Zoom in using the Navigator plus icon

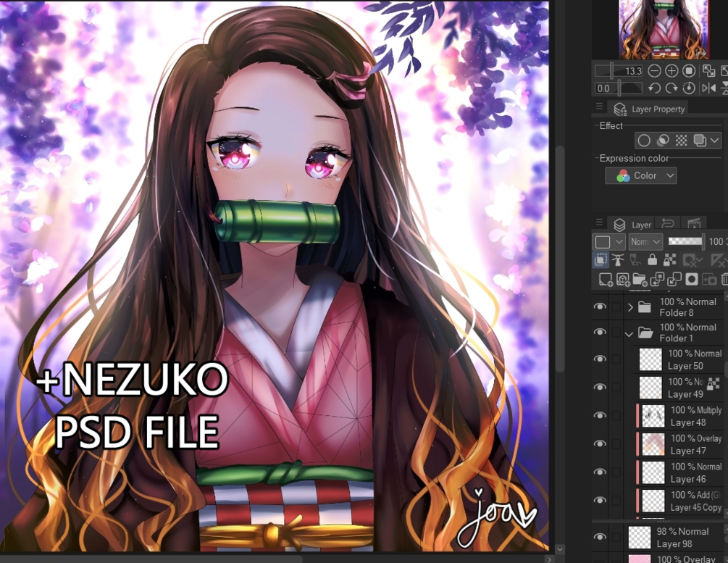671,71
